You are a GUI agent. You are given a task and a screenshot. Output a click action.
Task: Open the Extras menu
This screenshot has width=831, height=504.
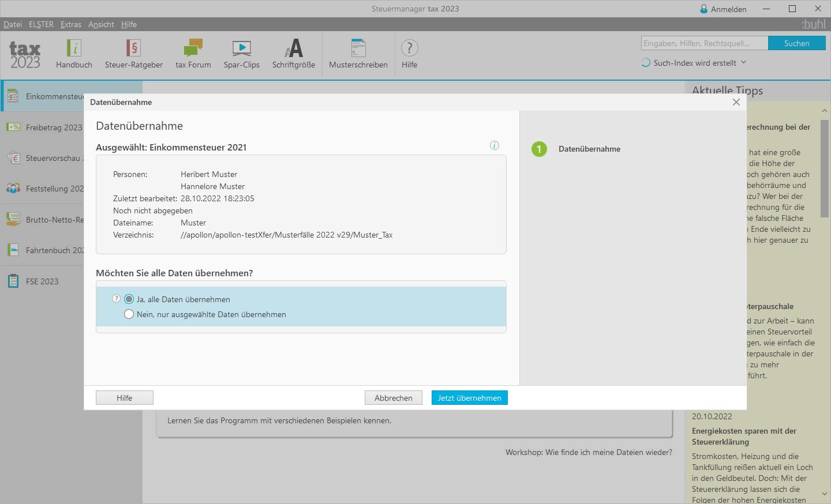click(71, 24)
